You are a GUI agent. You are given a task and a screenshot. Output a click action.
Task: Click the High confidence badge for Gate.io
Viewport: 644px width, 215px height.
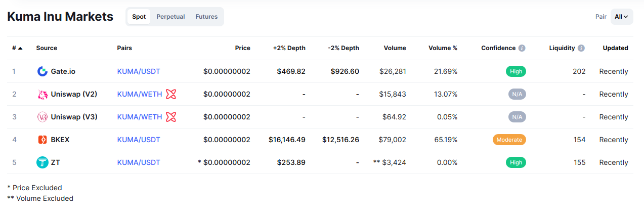[x=516, y=71]
